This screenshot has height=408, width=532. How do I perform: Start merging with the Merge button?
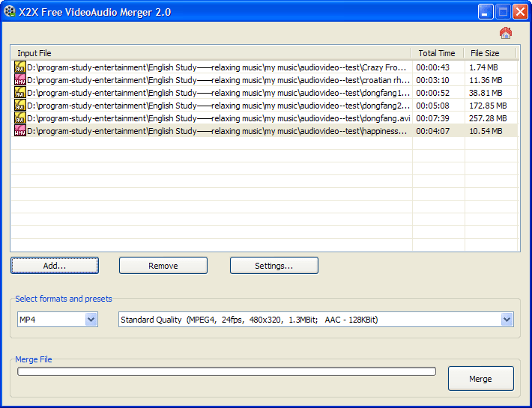pyautogui.click(x=480, y=379)
